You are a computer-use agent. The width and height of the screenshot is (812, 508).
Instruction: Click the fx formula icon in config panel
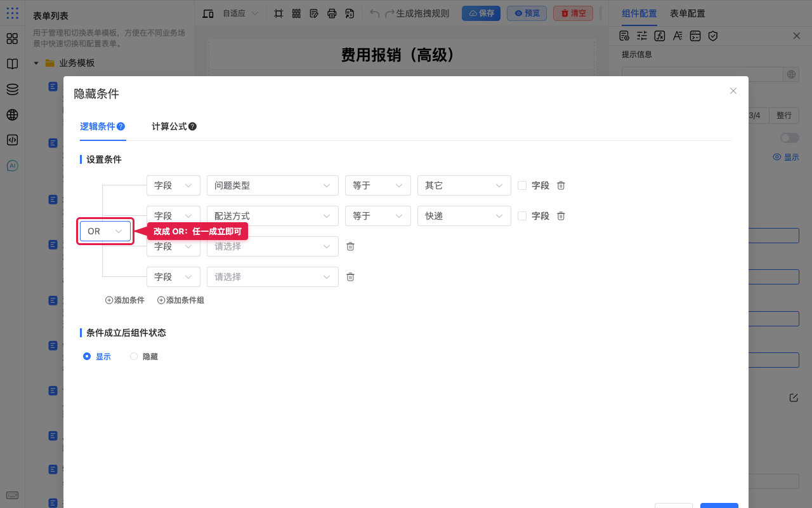tap(660, 36)
